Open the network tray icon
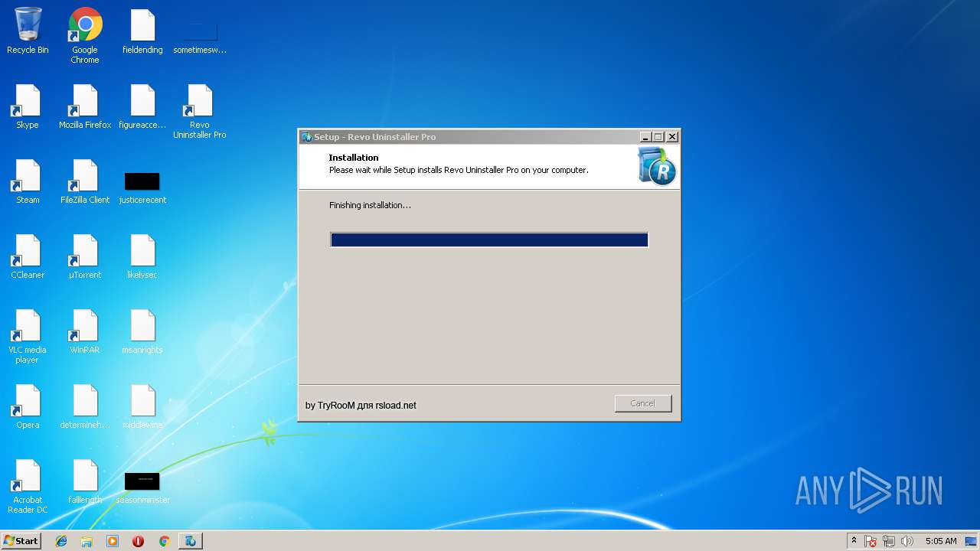This screenshot has height=551, width=980. (x=889, y=541)
